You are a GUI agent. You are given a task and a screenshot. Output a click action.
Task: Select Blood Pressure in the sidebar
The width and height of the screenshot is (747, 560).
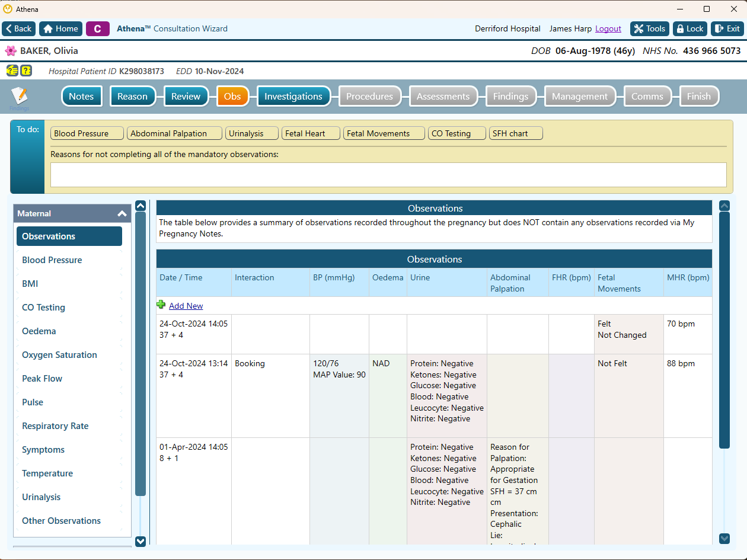pyautogui.click(x=69, y=260)
